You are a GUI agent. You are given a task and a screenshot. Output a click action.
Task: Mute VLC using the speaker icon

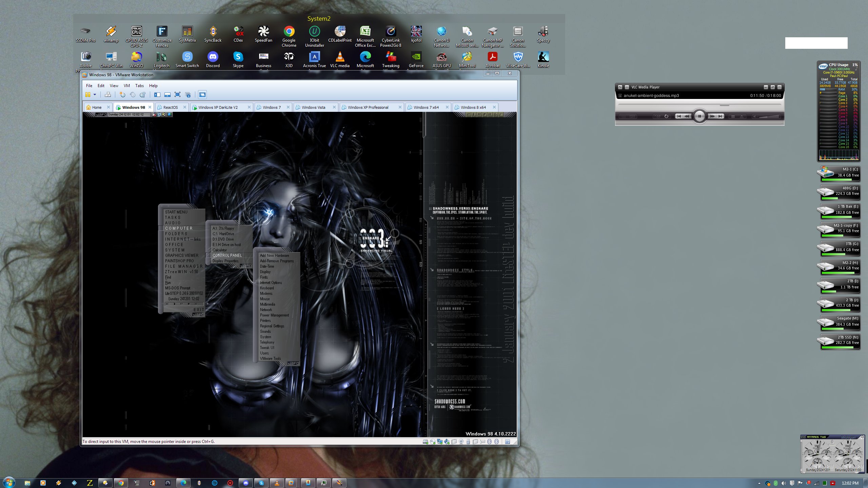(755, 116)
